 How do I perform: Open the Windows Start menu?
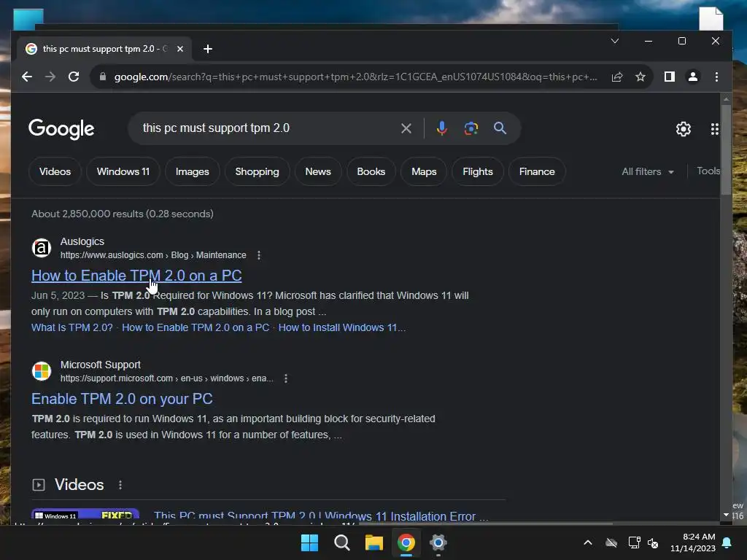pyautogui.click(x=309, y=542)
